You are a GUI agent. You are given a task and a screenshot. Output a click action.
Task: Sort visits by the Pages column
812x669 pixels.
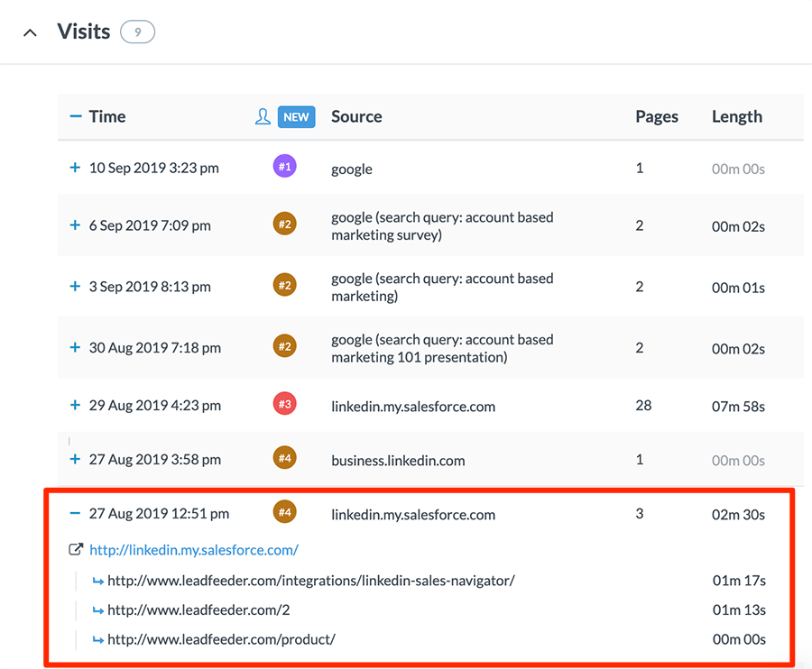pos(657,116)
